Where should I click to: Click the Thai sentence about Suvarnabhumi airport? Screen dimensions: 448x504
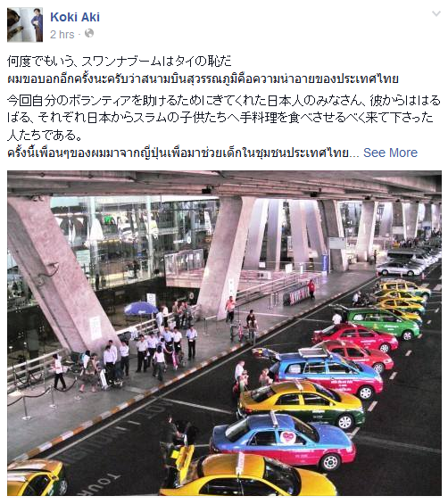(x=203, y=79)
